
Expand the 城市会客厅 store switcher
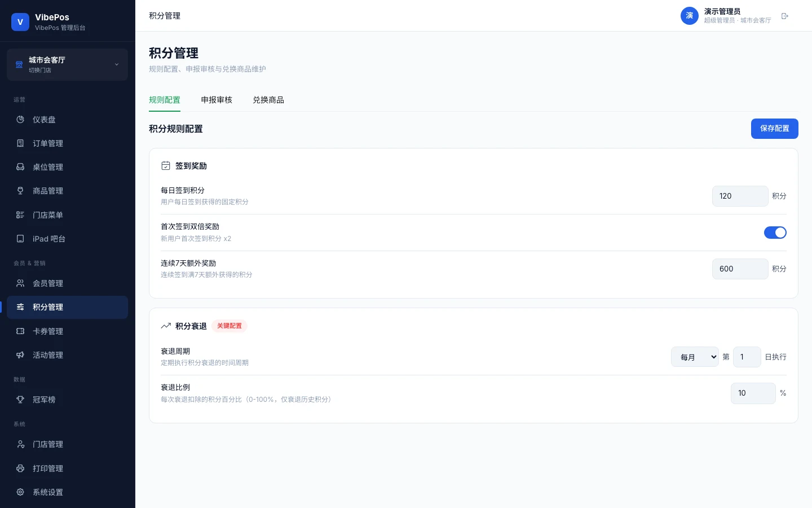click(68, 64)
